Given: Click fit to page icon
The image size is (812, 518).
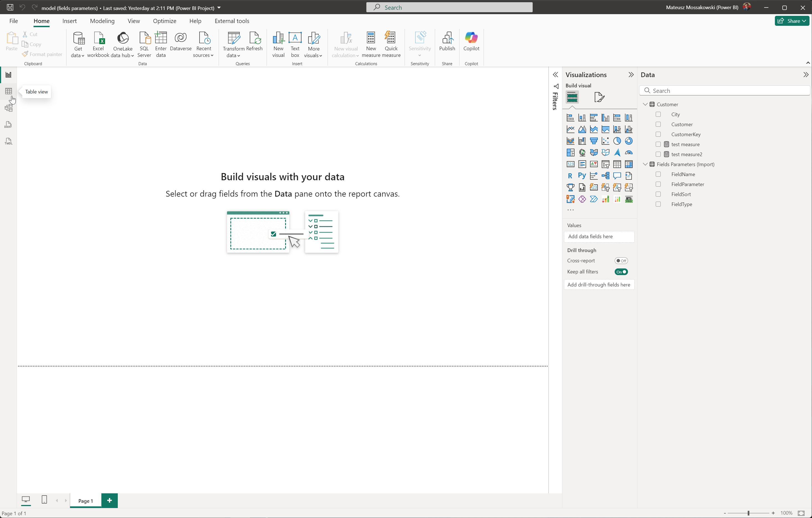Looking at the screenshot, I should tap(801, 513).
